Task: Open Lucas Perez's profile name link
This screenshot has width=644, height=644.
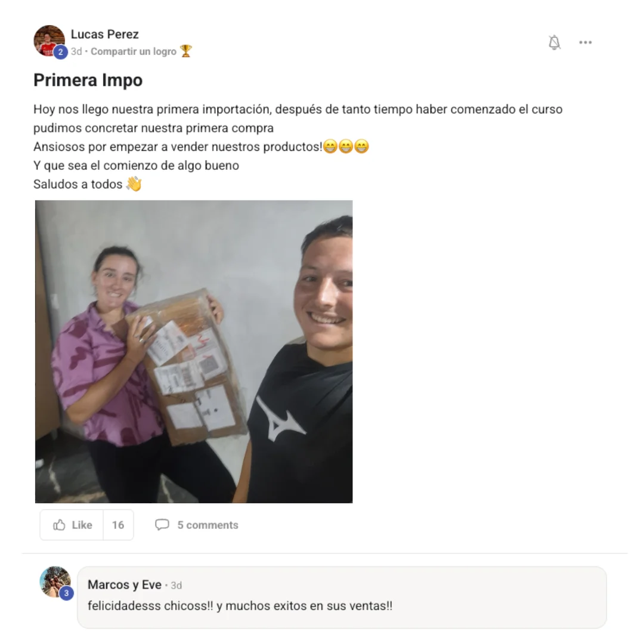Action: [x=105, y=34]
